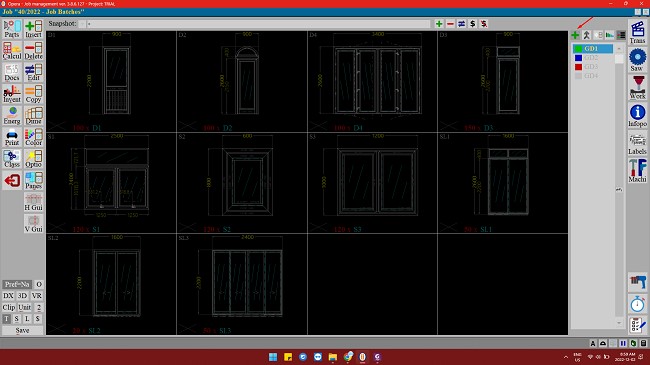The height and width of the screenshot is (365, 650).
Task: Click the red GD3 color swatch
Action: click(578, 67)
